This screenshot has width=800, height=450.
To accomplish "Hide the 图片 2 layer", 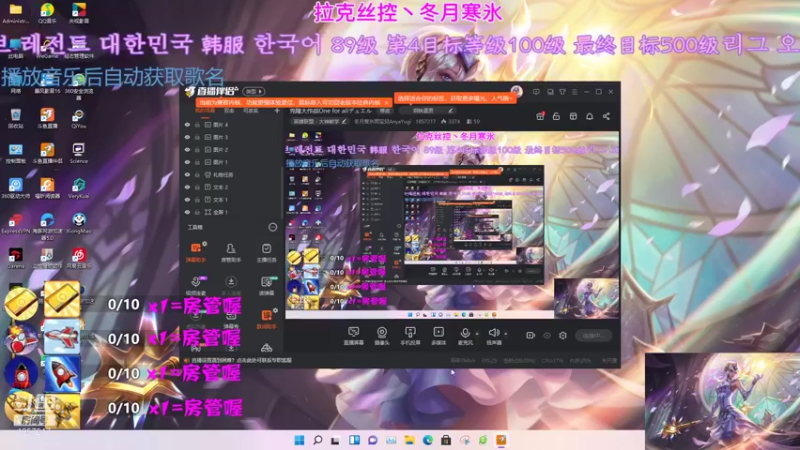I will pyautogui.click(x=187, y=149).
